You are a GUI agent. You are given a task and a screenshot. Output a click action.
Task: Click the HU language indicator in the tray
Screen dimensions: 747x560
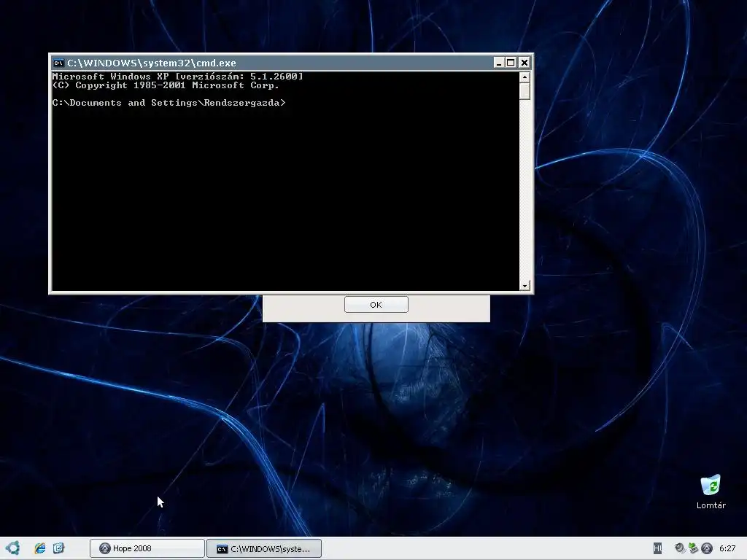(x=657, y=548)
